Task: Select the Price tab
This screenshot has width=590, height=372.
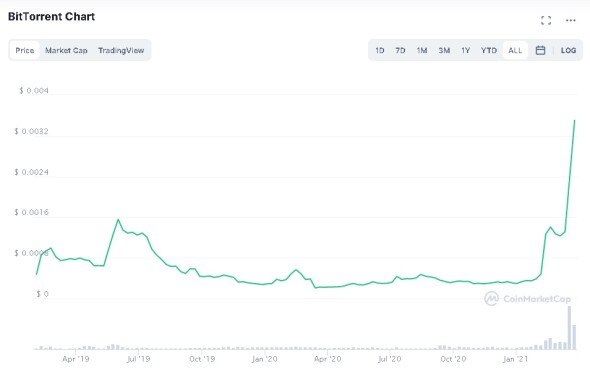Action: tap(25, 50)
